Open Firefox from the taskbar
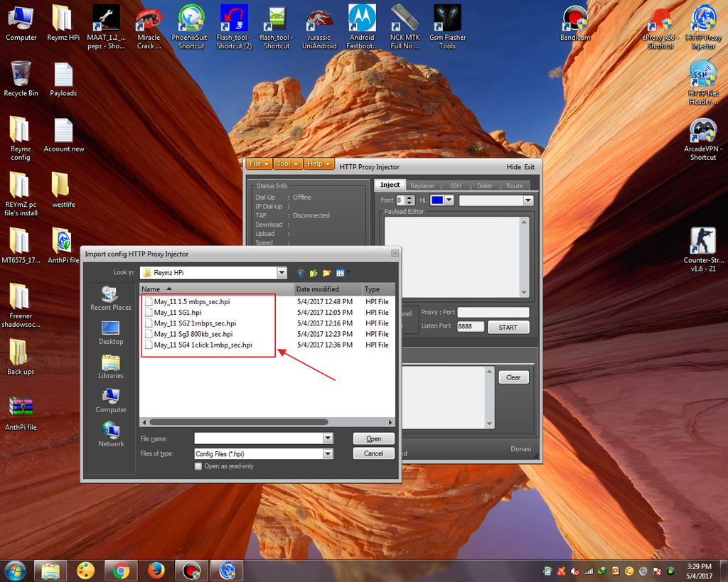This screenshot has height=582, width=728. pyautogui.click(x=156, y=571)
